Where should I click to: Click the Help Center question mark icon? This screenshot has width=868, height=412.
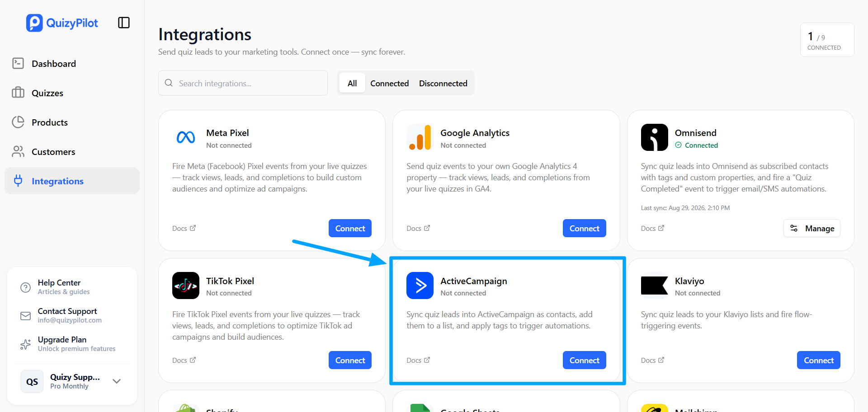point(26,287)
